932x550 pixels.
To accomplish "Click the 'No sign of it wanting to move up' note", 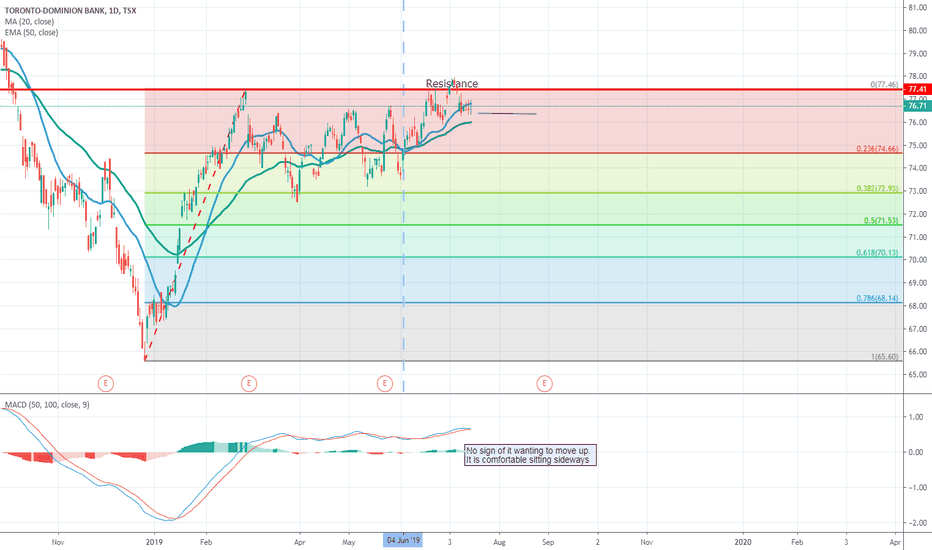I will coord(530,455).
